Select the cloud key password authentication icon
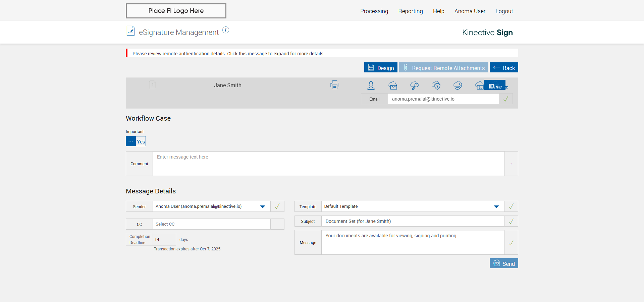 (x=414, y=86)
